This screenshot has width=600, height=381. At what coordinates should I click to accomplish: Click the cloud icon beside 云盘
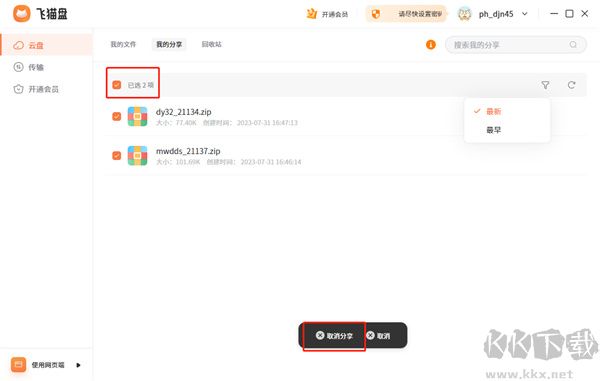[18, 45]
